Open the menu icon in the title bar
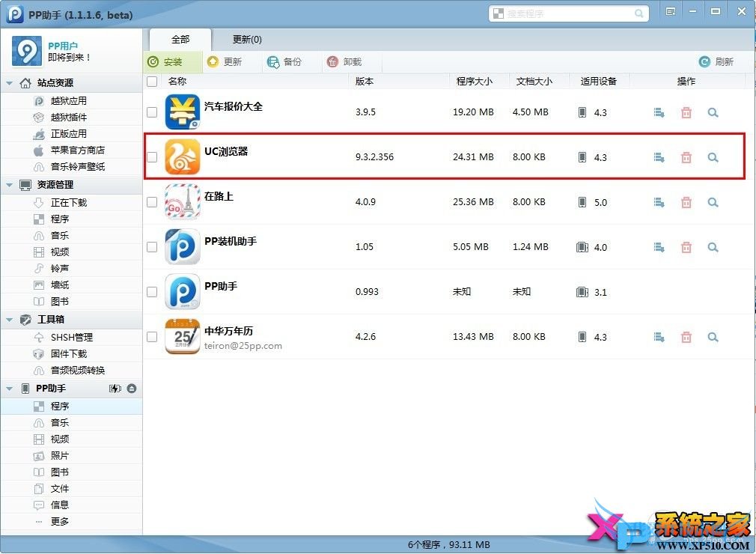Viewport: 756px width, 554px height. (x=670, y=11)
